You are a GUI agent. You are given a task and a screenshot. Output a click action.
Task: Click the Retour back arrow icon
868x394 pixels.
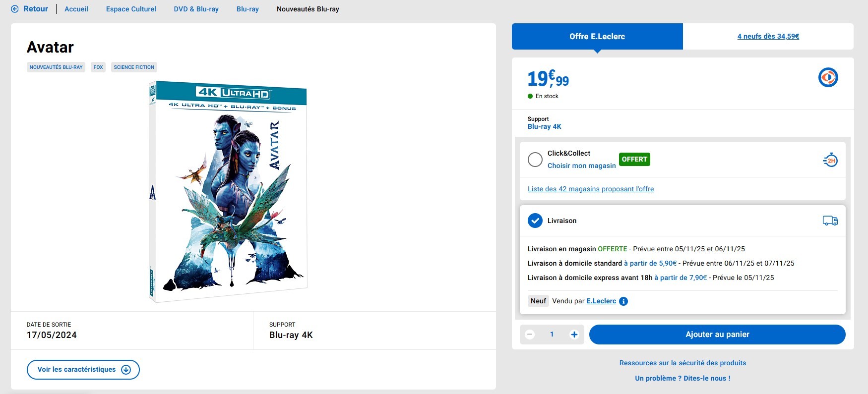[15, 9]
